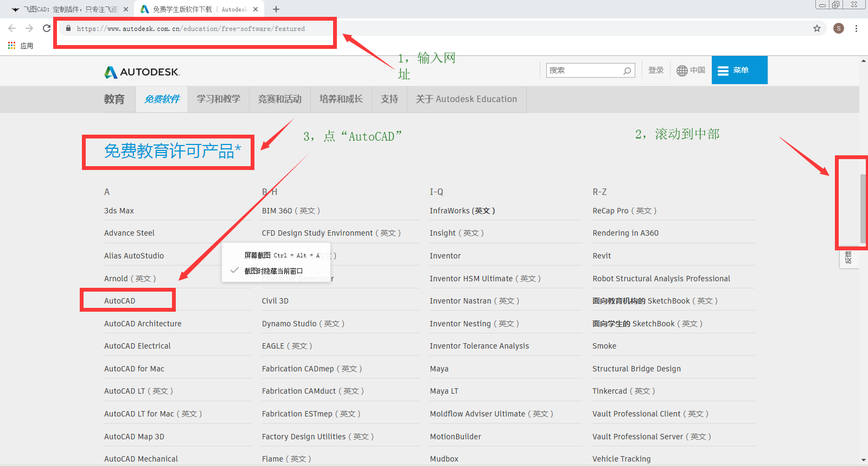Click the globe region icon
This screenshot has width=868, height=467.
[x=682, y=71]
